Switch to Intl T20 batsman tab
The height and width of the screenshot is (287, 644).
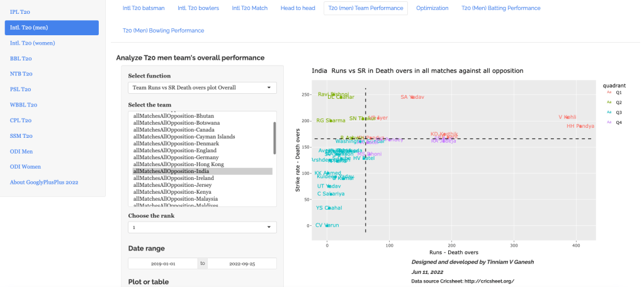pyautogui.click(x=144, y=8)
